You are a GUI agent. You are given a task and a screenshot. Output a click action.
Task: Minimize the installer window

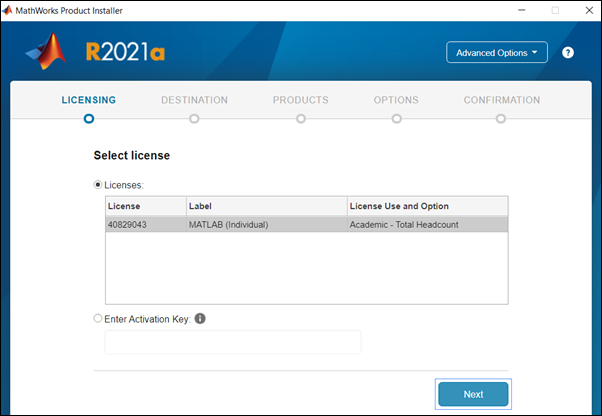point(521,10)
